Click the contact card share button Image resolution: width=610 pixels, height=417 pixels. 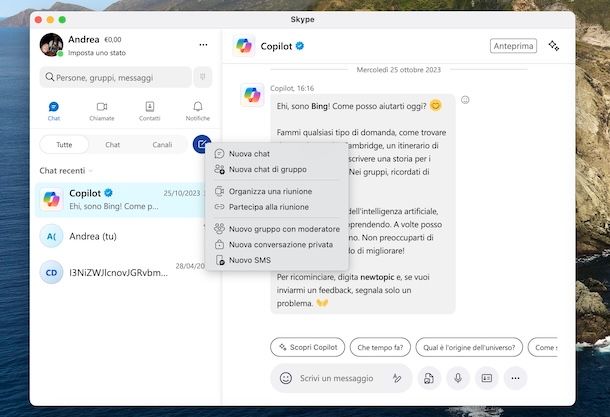[x=487, y=378]
